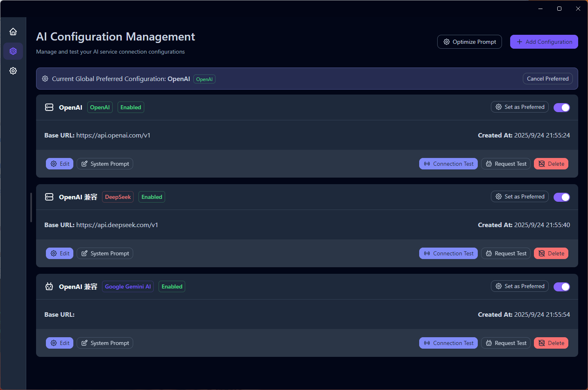The height and width of the screenshot is (390, 588).
Task: Run Request Test on the OpenAI configuration
Action: tap(506, 164)
